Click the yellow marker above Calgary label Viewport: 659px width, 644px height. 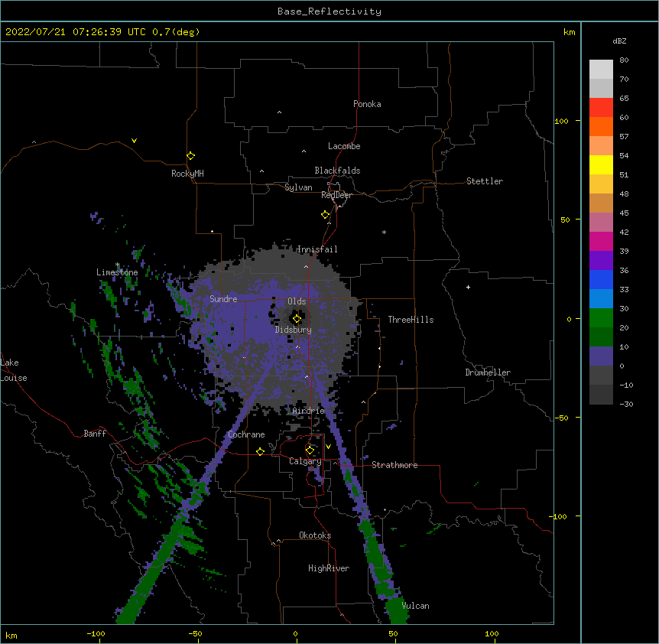pos(310,450)
